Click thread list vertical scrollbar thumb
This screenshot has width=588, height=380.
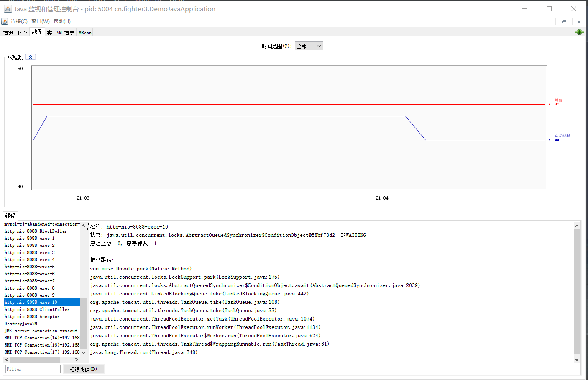[83, 324]
